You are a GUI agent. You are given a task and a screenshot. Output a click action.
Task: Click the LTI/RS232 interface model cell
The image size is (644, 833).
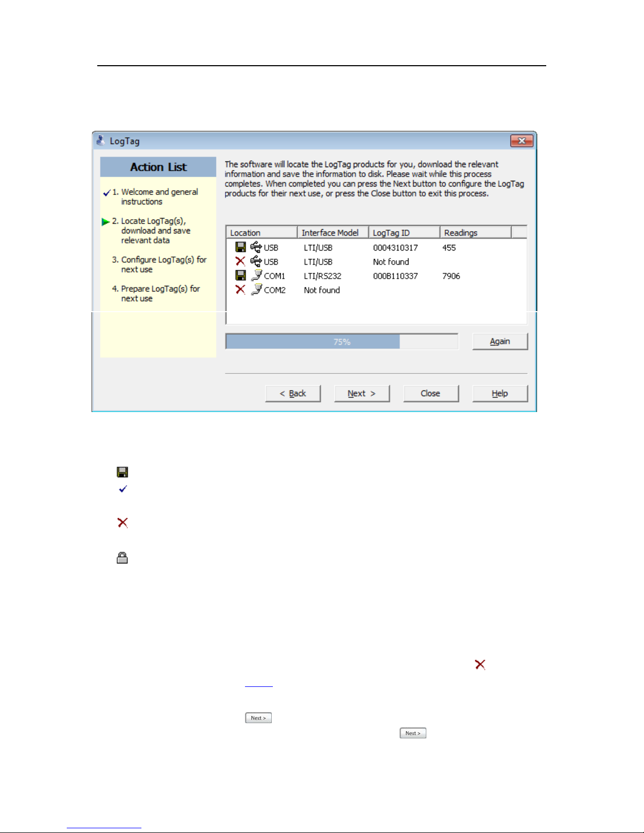(322, 276)
